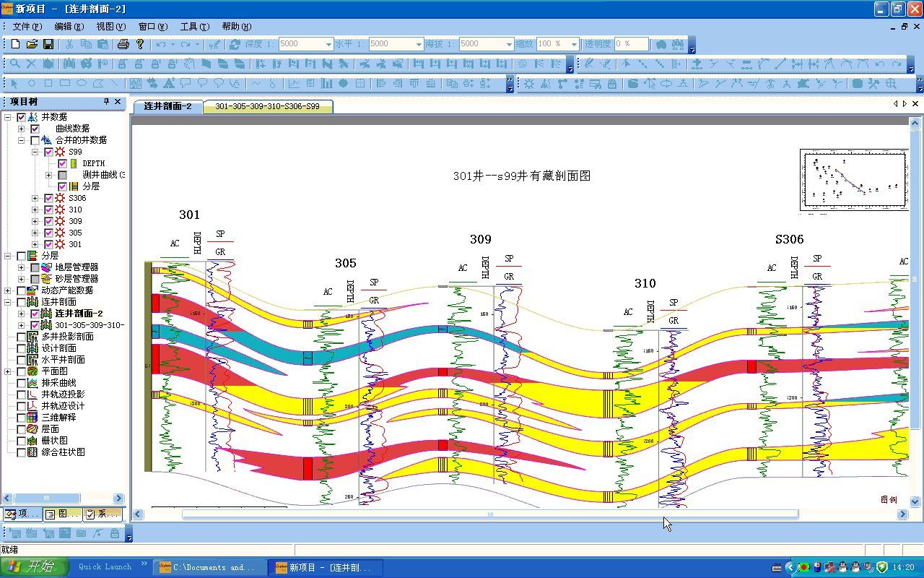Close the 项目树 panel
Screen dimensions: 924x578
click(x=118, y=102)
